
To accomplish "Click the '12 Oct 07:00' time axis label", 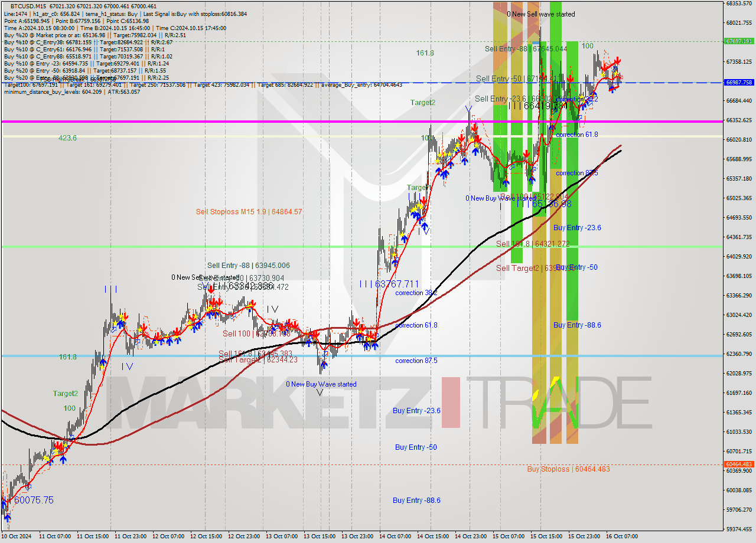I will point(168,537).
